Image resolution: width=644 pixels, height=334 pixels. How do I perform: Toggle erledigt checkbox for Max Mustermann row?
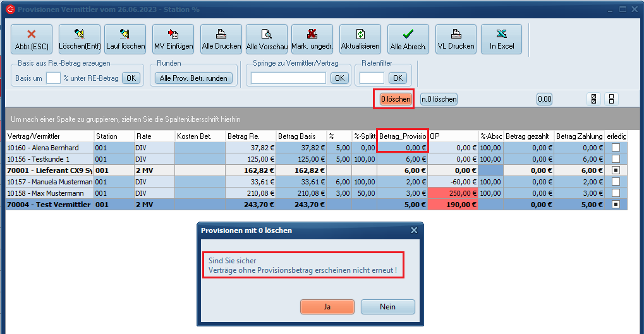coord(616,193)
